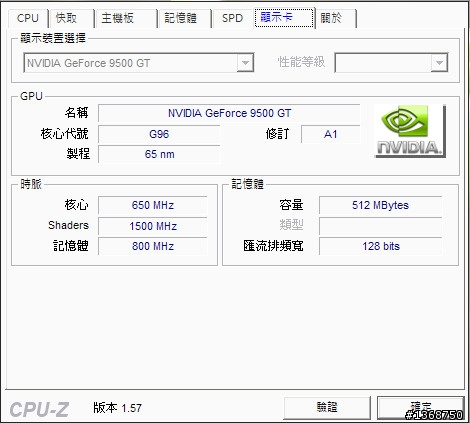Select the memory size value 512 MBytes
Image resolution: width=470 pixels, height=423 pixels.
click(x=380, y=205)
